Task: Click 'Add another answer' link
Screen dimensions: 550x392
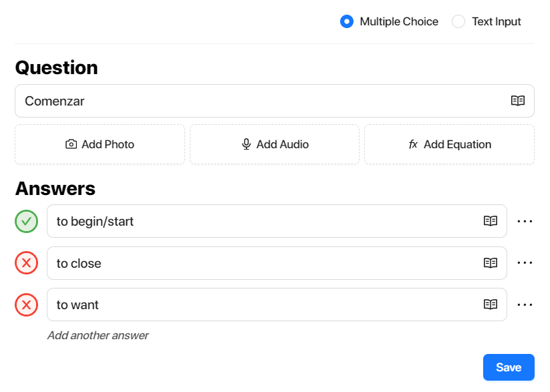Action: tap(98, 335)
